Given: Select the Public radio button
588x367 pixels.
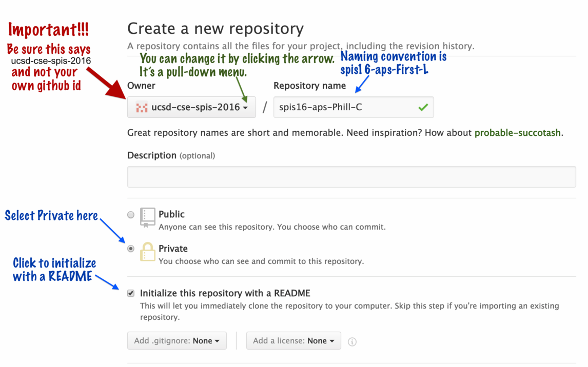Looking at the screenshot, I should [130, 215].
